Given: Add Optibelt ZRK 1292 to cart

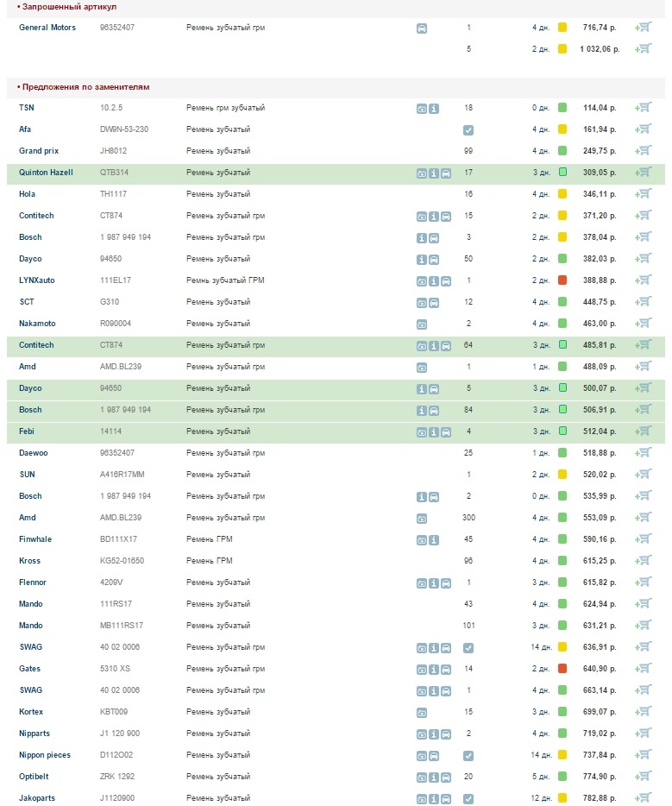Looking at the screenshot, I should [644, 777].
